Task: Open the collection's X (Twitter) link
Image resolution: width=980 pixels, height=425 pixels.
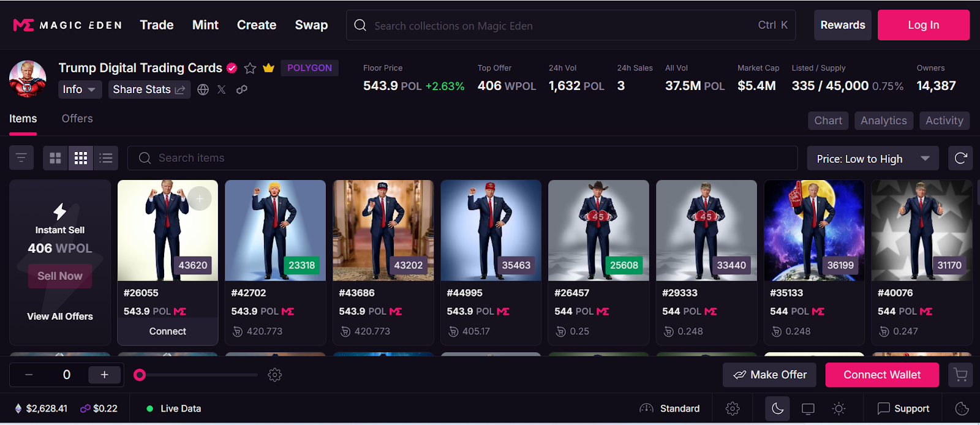Action: coord(222,89)
